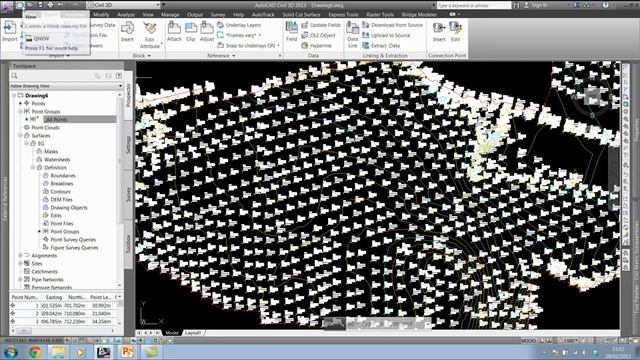
Task: Insert an OLE Object
Action: [x=318, y=35]
